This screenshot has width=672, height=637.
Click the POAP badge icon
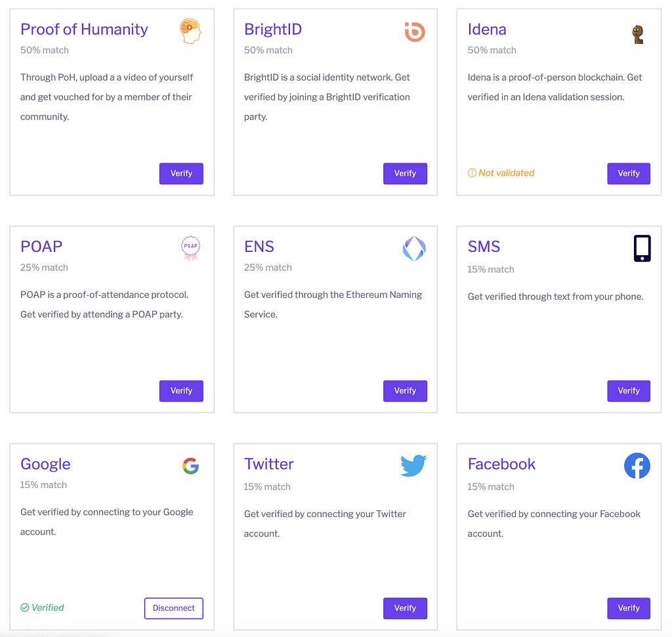pos(191,249)
